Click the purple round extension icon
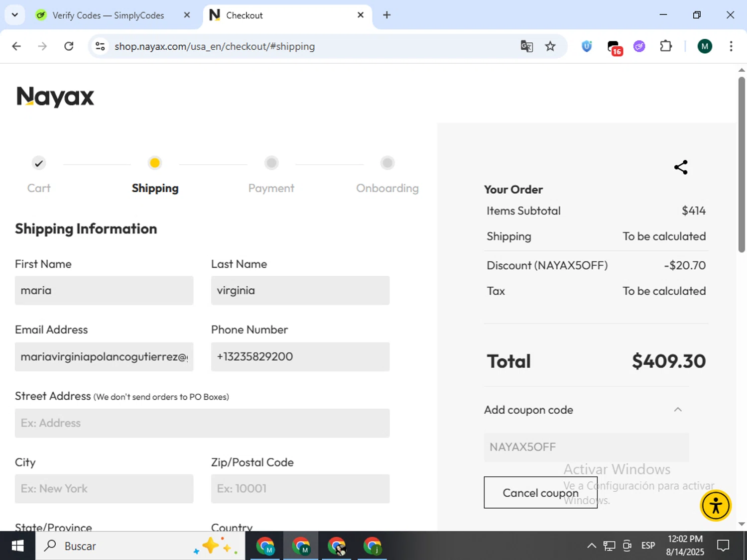The image size is (747, 560). 639,46
